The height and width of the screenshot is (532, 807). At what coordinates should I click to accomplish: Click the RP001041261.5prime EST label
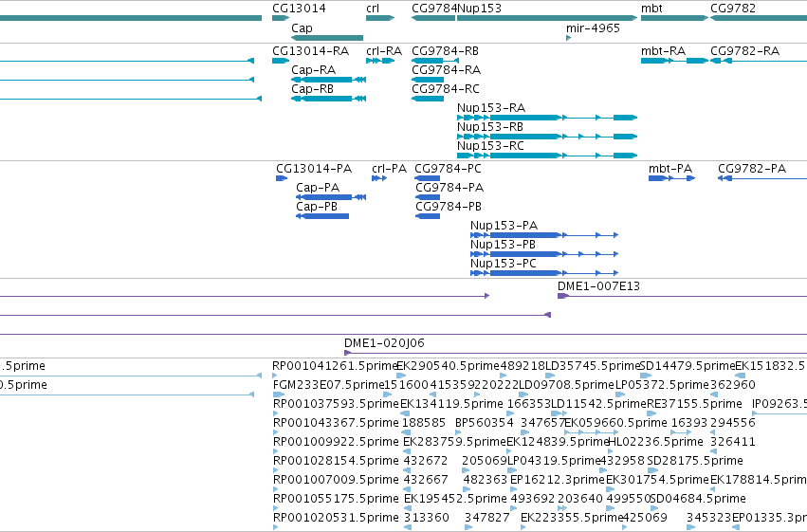click(x=335, y=366)
